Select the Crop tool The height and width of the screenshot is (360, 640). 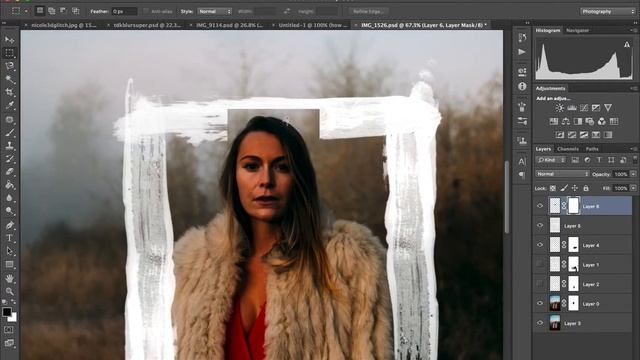pos(9,92)
